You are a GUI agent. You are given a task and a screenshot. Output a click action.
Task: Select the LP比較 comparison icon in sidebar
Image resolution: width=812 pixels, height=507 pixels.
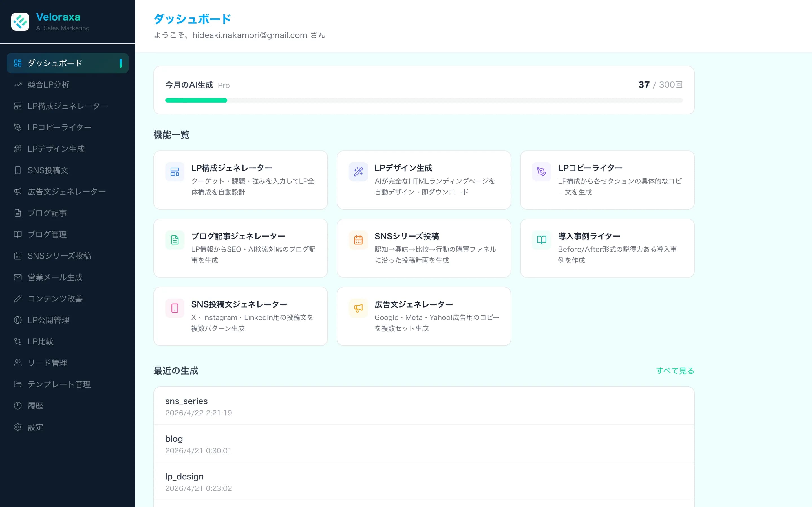point(18,341)
